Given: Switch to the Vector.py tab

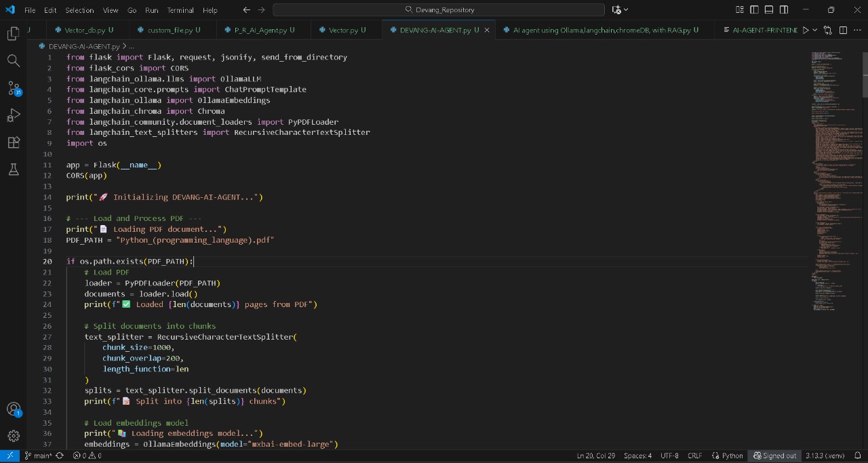Looking at the screenshot, I should point(343,31).
